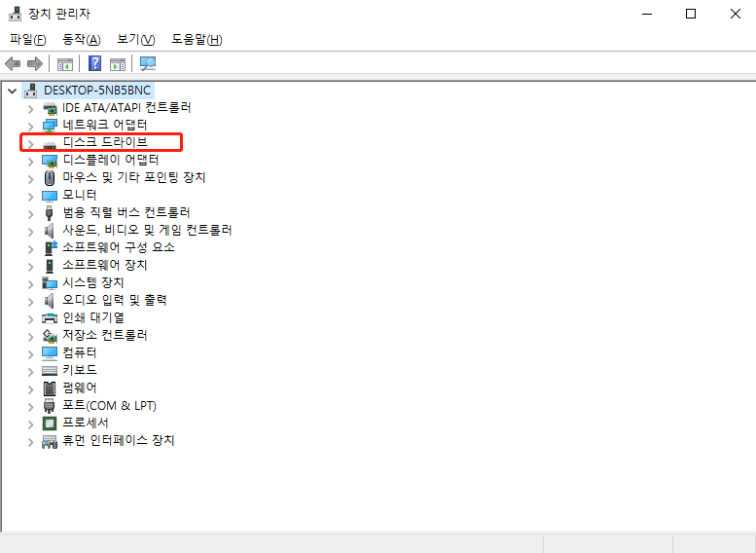The image size is (756, 553).
Task: Click the chip icon for 펌웨어
Action: [50, 387]
